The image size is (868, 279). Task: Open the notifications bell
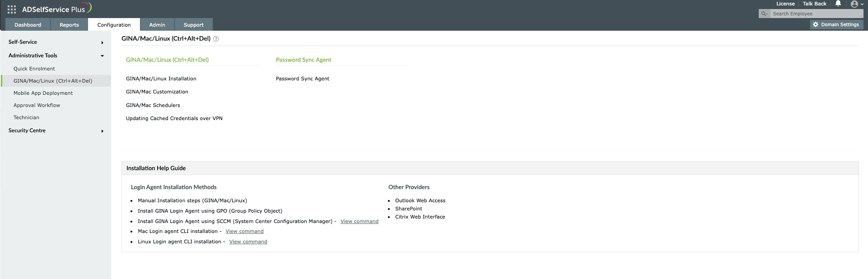pyautogui.click(x=838, y=4)
